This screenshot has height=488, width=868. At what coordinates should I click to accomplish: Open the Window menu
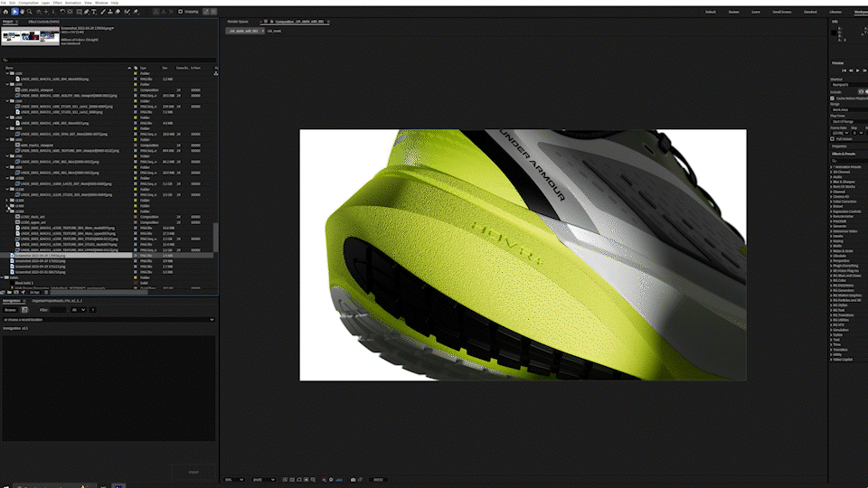(x=101, y=3)
